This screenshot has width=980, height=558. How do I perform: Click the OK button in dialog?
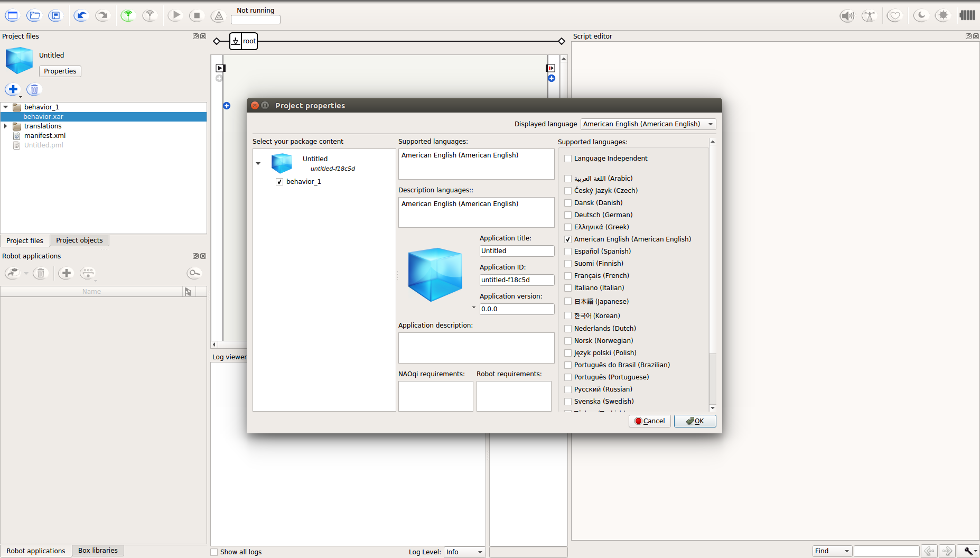click(695, 421)
